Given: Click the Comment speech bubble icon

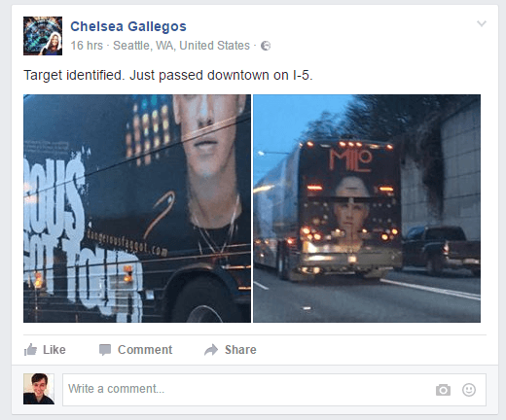Looking at the screenshot, I should pos(105,350).
